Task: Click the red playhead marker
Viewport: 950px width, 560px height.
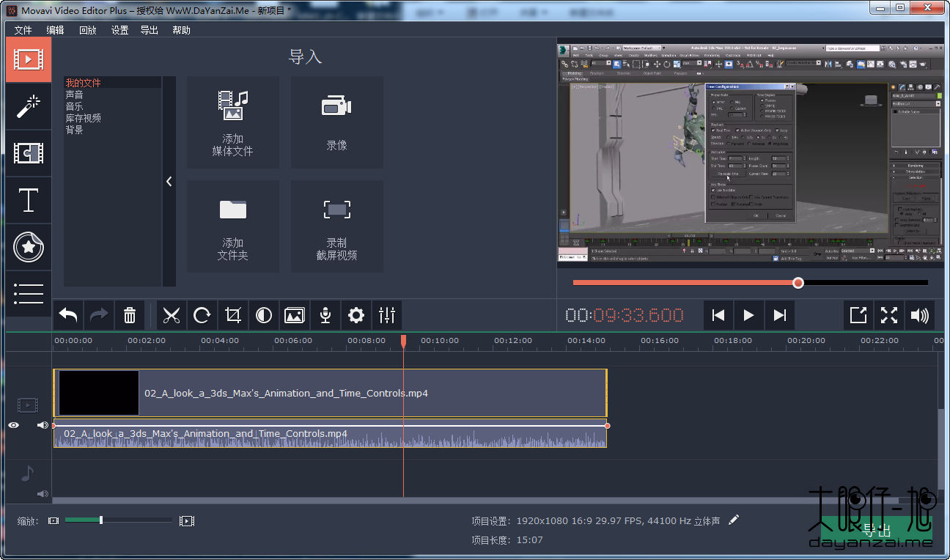Action: [x=403, y=341]
